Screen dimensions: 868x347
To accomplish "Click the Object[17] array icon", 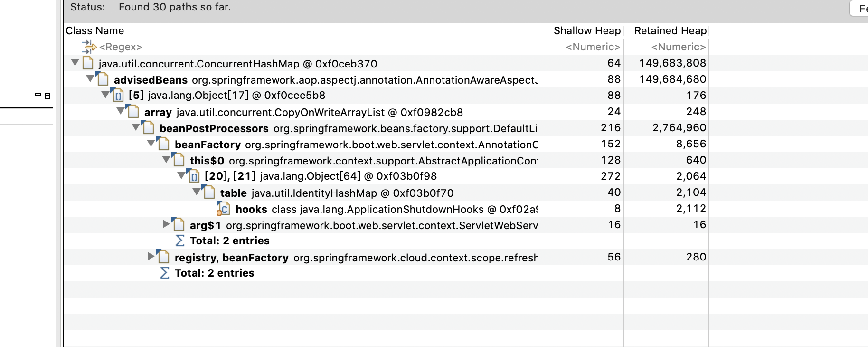I will [x=117, y=95].
